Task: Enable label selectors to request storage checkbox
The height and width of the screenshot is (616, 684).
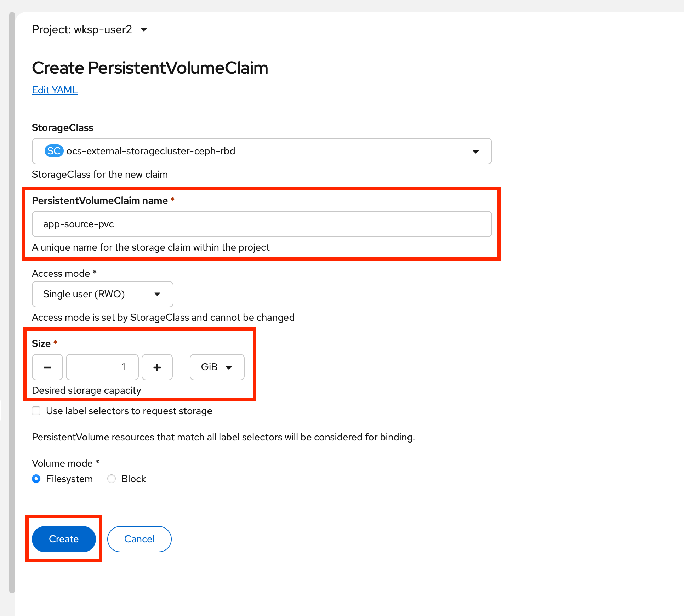Action: tap(36, 411)
